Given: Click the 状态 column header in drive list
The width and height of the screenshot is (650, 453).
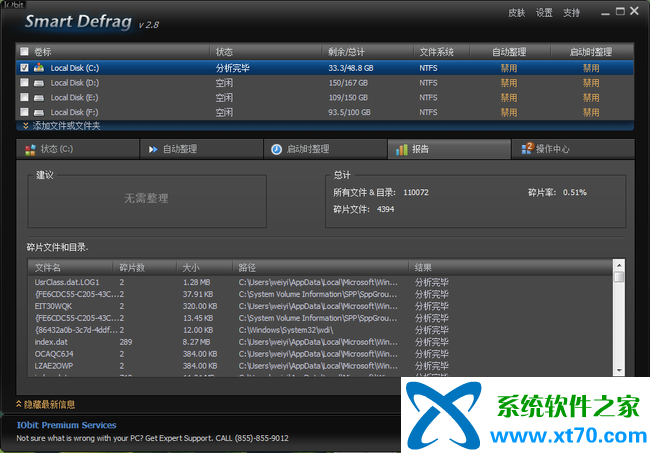Looking at the screenshot, I should pyautogui.click(x=266, y=52).
